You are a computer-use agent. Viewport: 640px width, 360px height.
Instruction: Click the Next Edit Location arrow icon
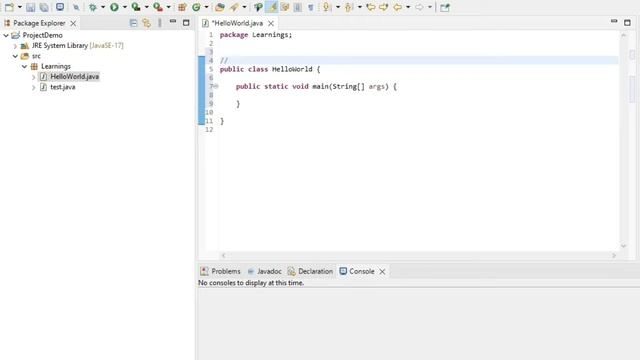pos(384,7)
